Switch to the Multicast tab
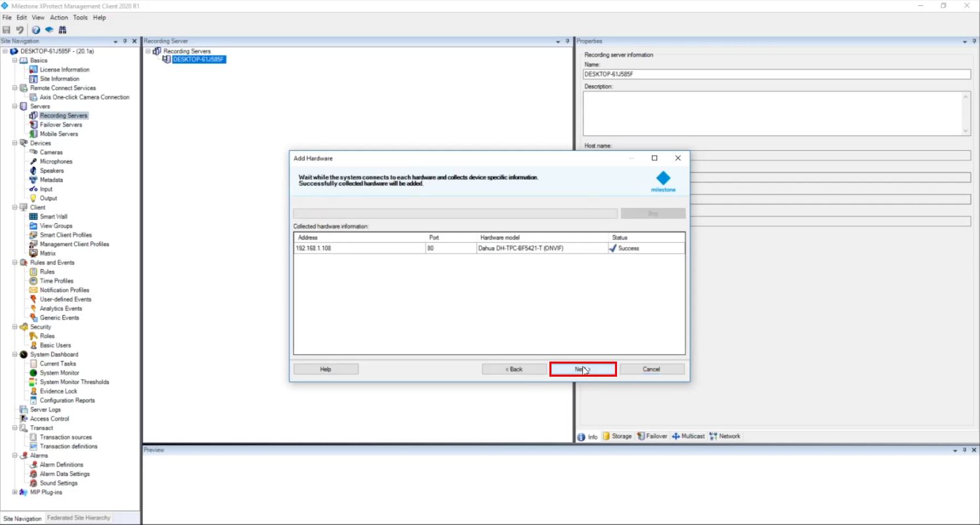 [689, 436]
